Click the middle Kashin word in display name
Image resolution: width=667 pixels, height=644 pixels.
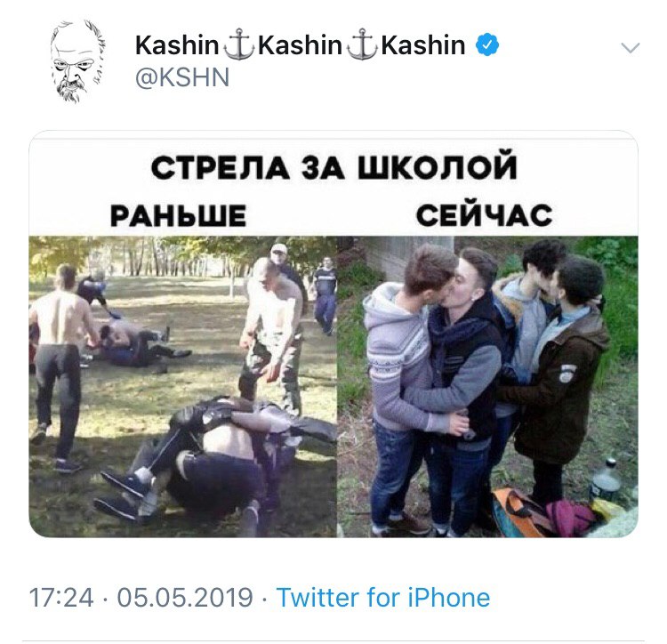click(300, 45)
